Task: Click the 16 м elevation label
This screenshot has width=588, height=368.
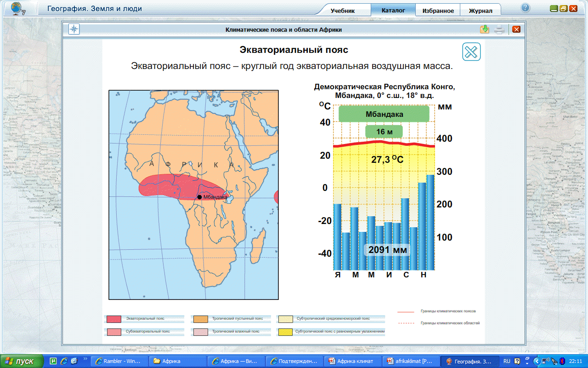Action: tap(384, 132)
